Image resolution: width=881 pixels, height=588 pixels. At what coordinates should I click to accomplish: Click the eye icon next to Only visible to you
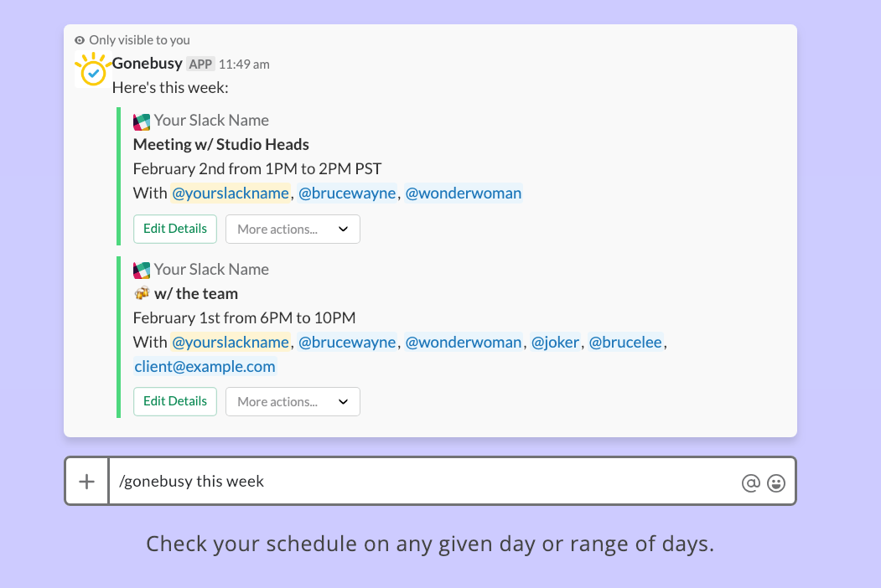click(x=79, y=39)
